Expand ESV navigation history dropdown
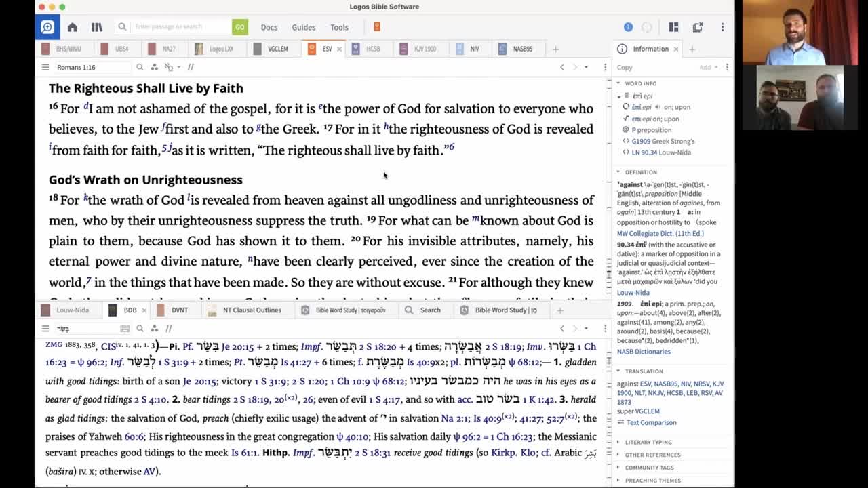Viewport: 868px width, 488px height. [586, 67]
